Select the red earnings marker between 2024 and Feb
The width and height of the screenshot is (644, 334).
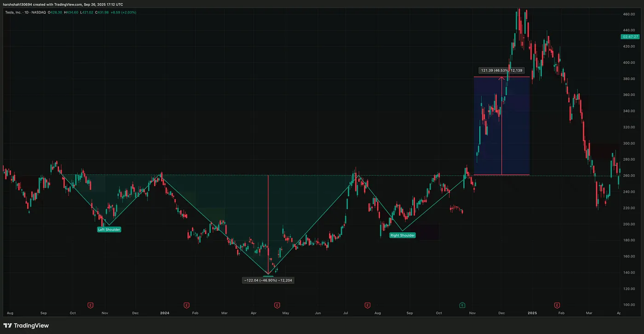click(186, 305)
